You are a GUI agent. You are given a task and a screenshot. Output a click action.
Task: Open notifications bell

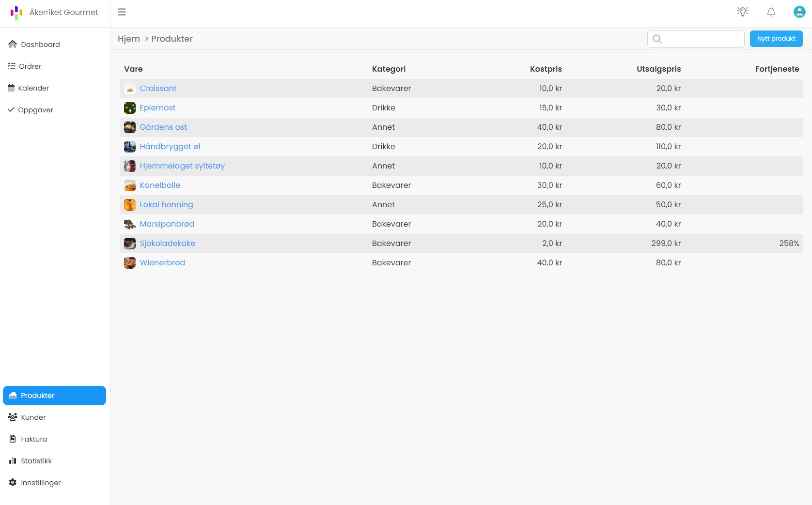click(x=771, y=12)
